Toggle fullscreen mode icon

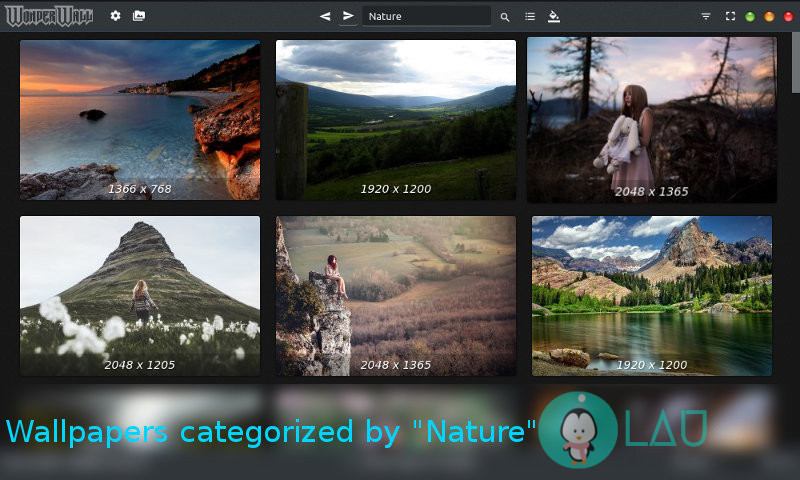pos(730,16)
